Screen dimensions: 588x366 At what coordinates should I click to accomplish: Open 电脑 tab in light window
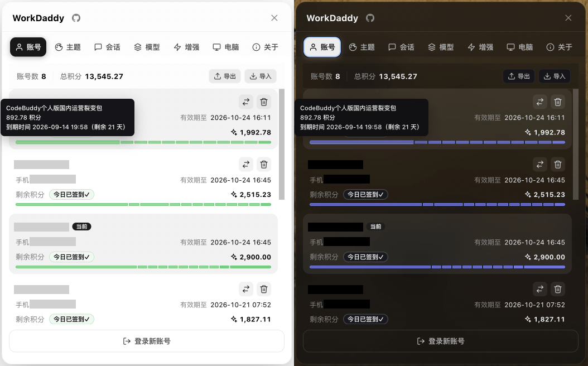[226, 47]
